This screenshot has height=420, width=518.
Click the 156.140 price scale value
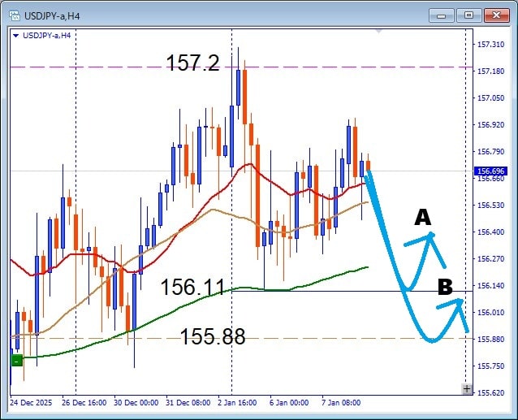click(491, 285)
